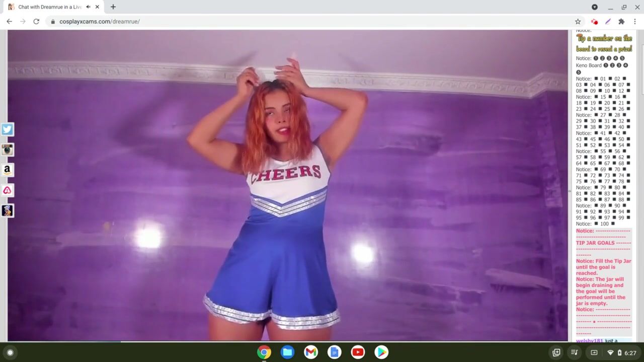Open the Amazon sidebar shortcut
This screenshot has width=644, height=362.
pos(7,170)
